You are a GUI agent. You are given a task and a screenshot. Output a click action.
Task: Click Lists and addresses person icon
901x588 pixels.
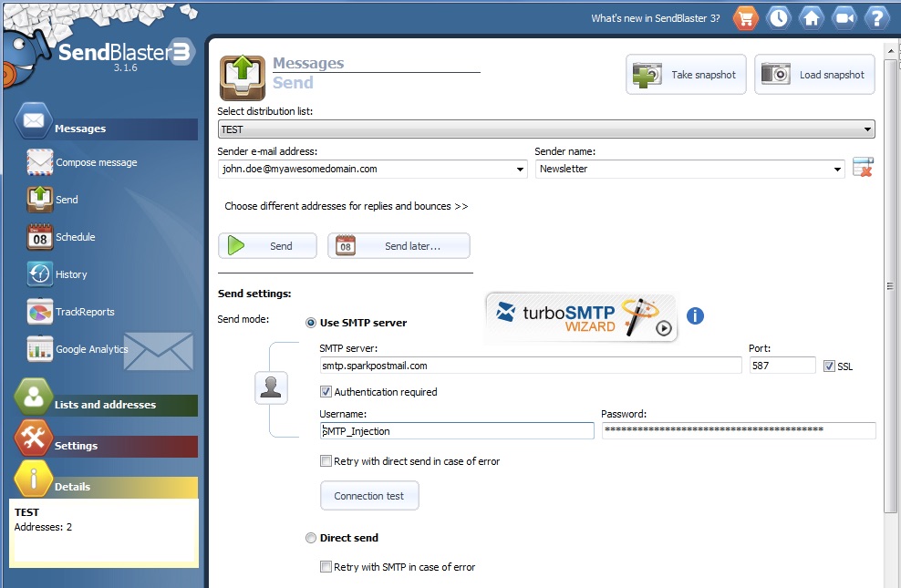coord(34,397)
